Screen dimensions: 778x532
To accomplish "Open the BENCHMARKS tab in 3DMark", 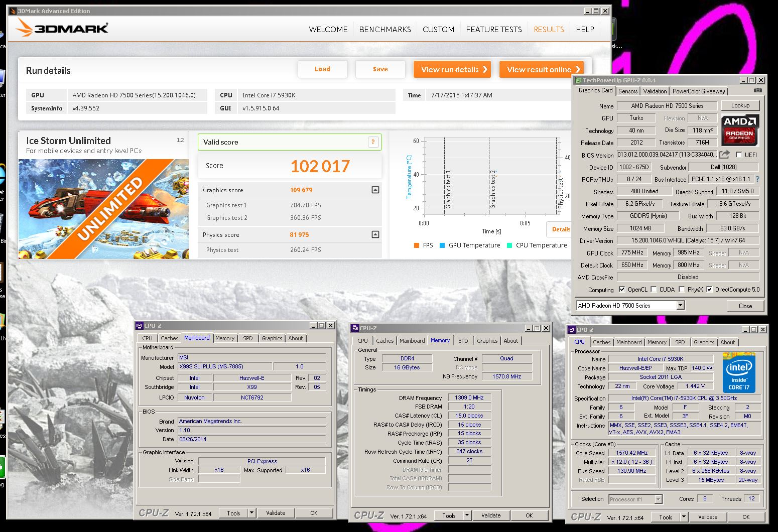I will 385,30.
